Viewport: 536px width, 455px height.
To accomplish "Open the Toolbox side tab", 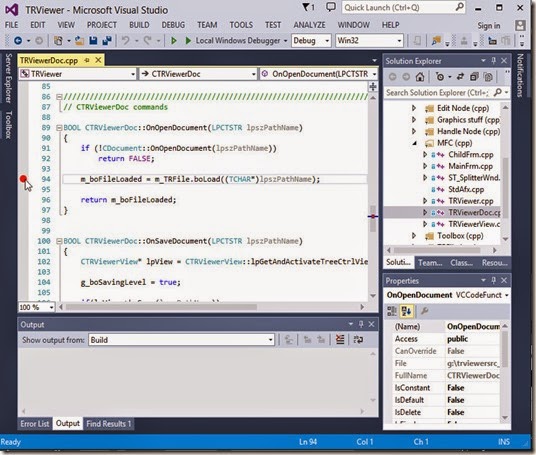I will [x=9, y=125].
